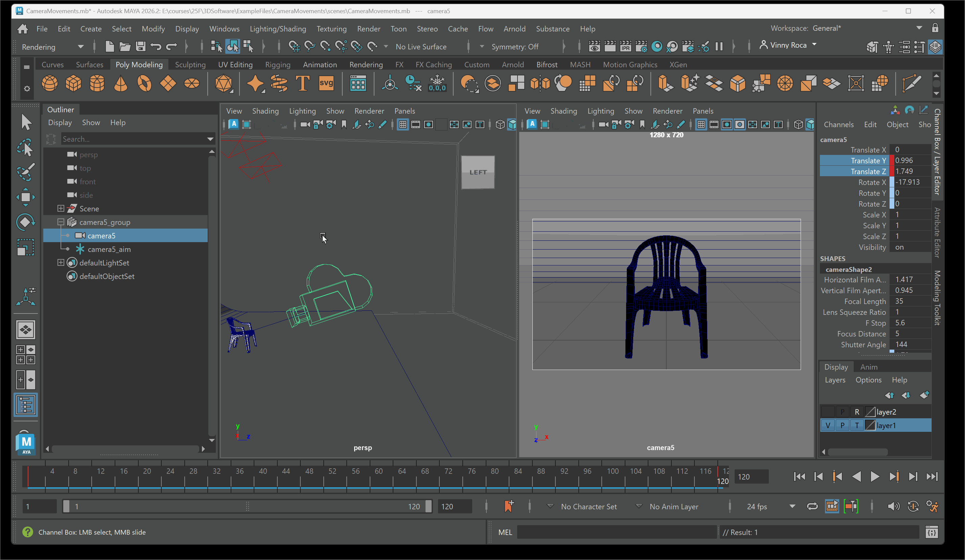Open the Render Settings clapperboard icon
The width and height of the screenshot is (965, 560).
coord(641,47)
